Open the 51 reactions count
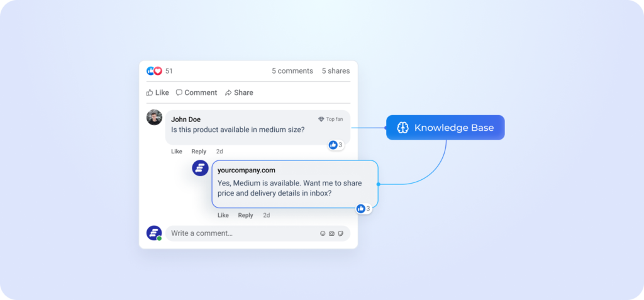The image size is (644, 300). point(169,71)
